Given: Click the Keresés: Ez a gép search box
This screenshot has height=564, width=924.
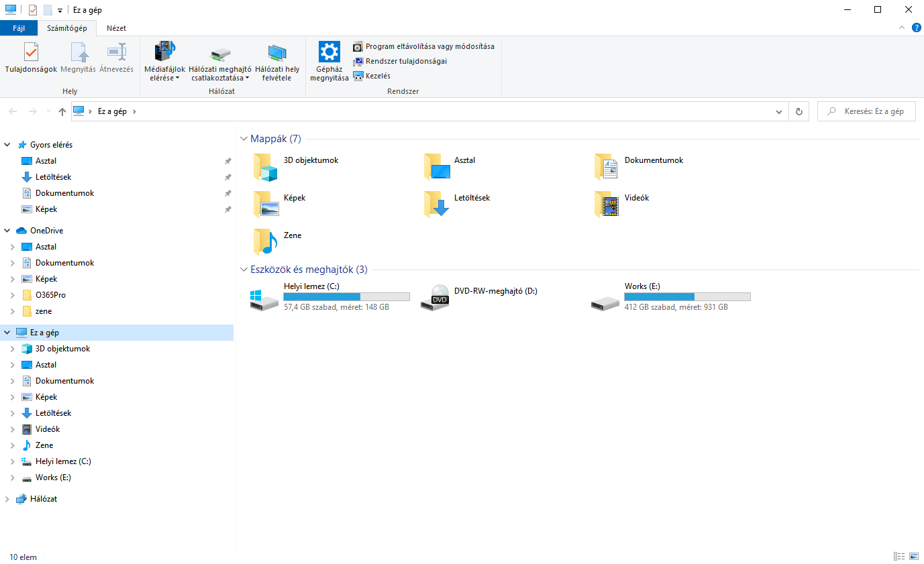Looking at the screenshot, I should pos(866,111).
